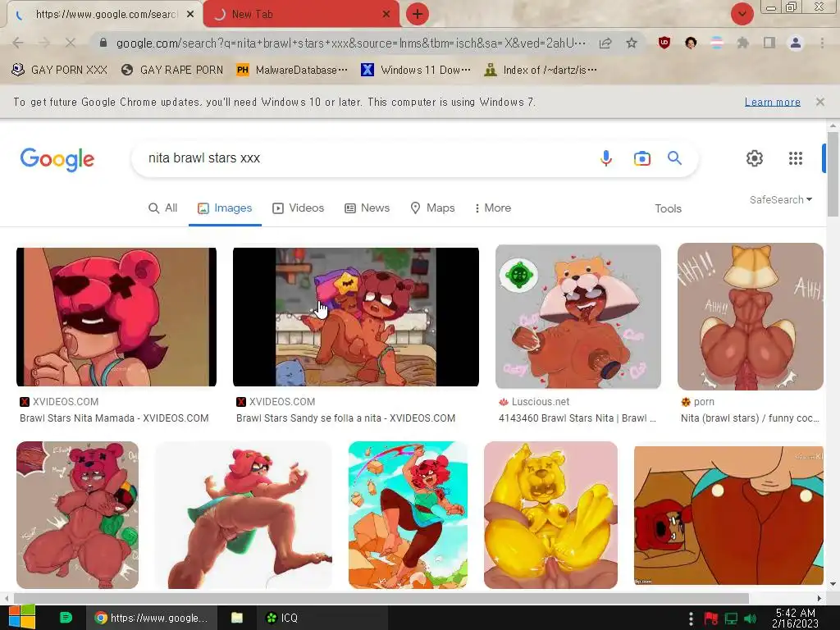The width and height of the screenshot is (840, 630).
Task: Open the green app icon on taskbar
Action: tap(66, 618)
